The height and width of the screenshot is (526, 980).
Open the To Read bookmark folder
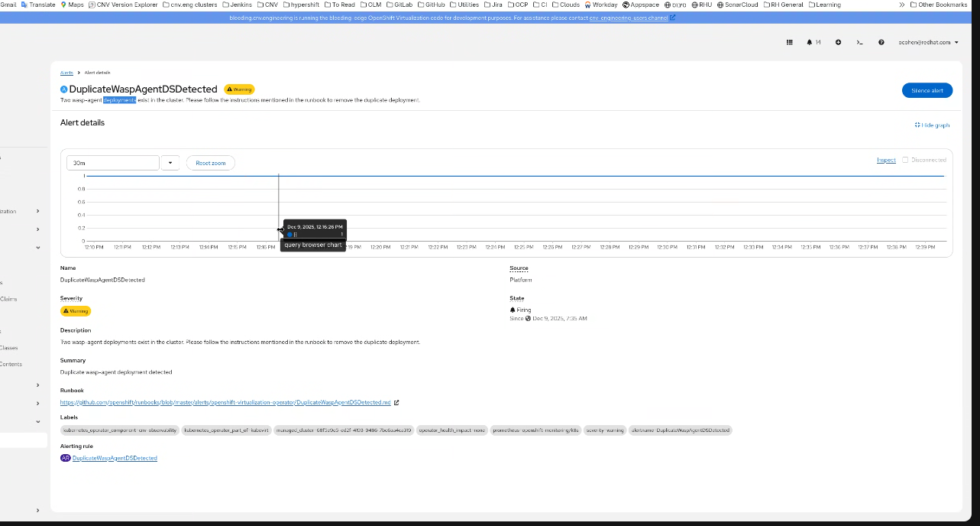coord(339,5)
